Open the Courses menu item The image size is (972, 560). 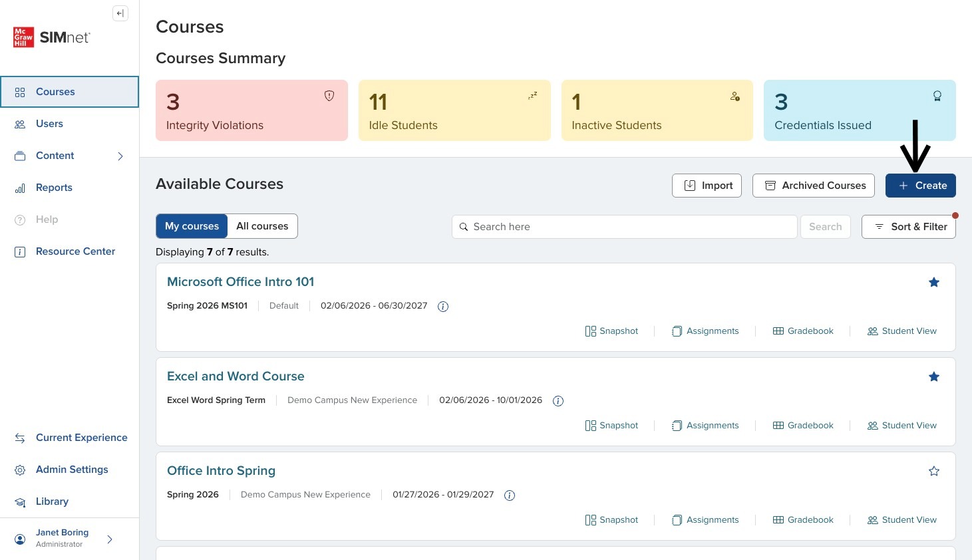click(x=69, y=92)
